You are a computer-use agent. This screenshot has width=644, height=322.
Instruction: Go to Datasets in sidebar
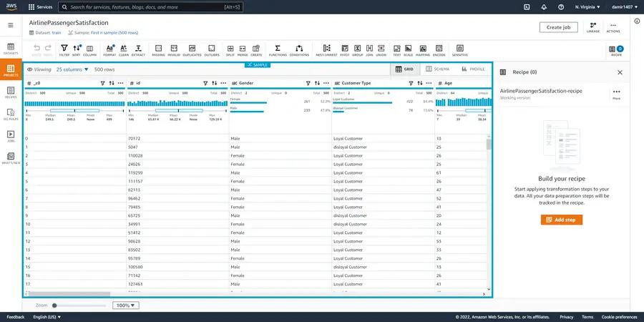[x=11, y=49]
